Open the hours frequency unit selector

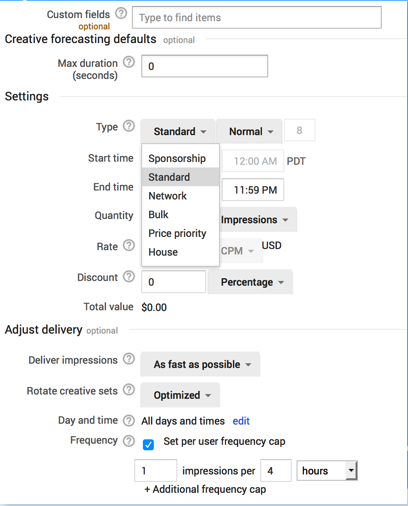[x=327, y=471]
